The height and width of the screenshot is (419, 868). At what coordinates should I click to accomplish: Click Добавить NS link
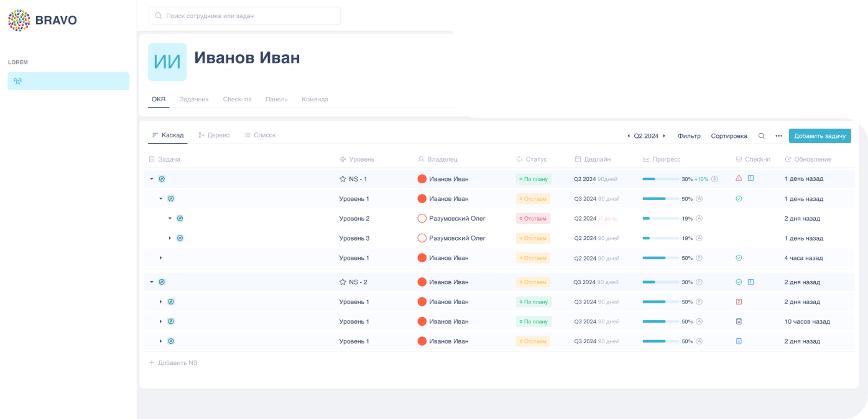point(173,362)
